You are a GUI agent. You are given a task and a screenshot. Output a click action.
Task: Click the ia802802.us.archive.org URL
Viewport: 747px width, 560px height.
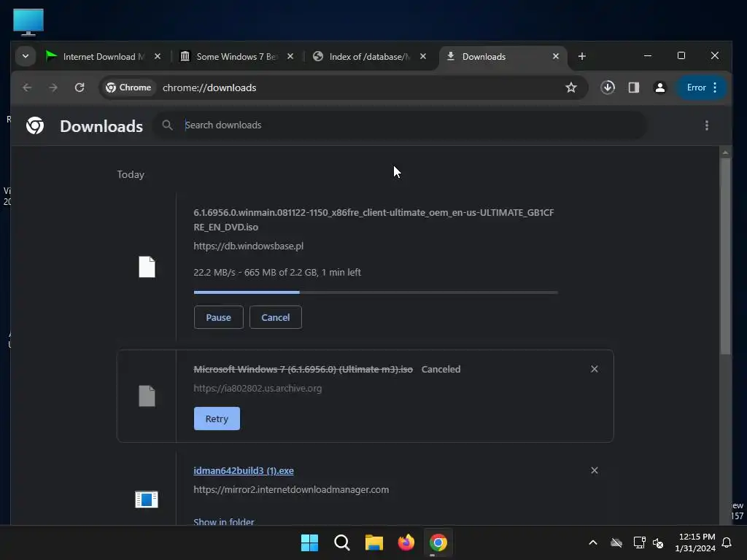(258, 389)
